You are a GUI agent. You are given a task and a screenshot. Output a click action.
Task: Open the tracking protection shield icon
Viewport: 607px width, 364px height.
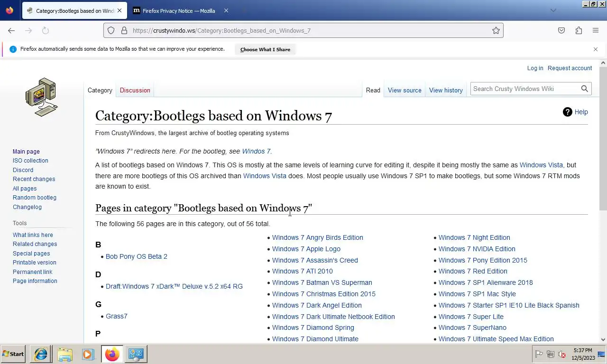click(x=111, y=30)
